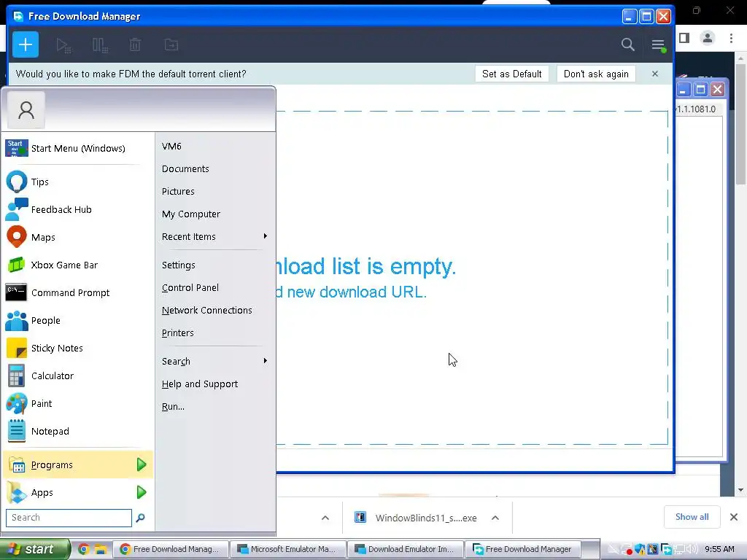Click the start button on taskbar
747x560 pixels.
point(35,549)
